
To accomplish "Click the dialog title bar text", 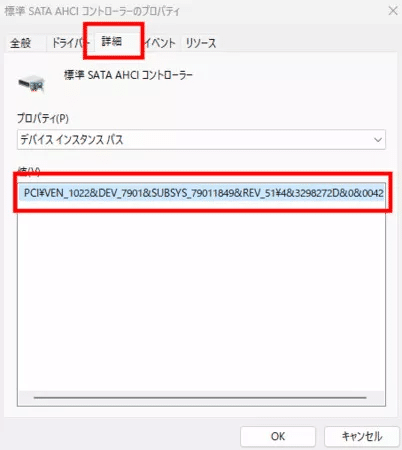I will pyautogui.click(x=92, y=11).
